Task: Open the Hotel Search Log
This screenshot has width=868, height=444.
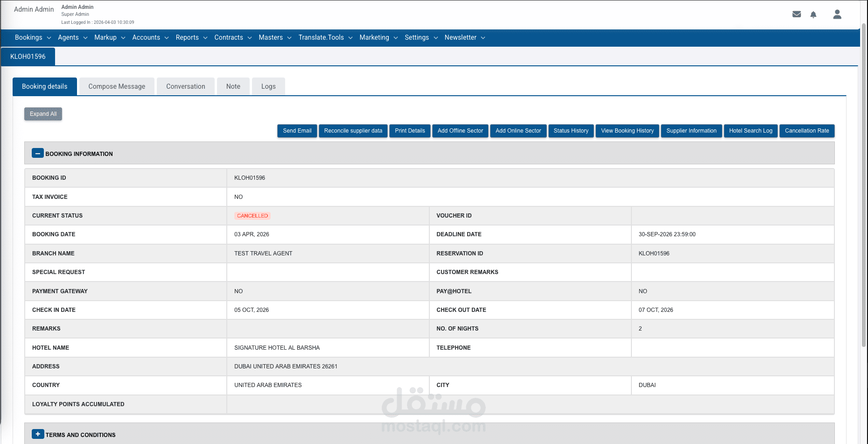Action: tap(751, 131)
